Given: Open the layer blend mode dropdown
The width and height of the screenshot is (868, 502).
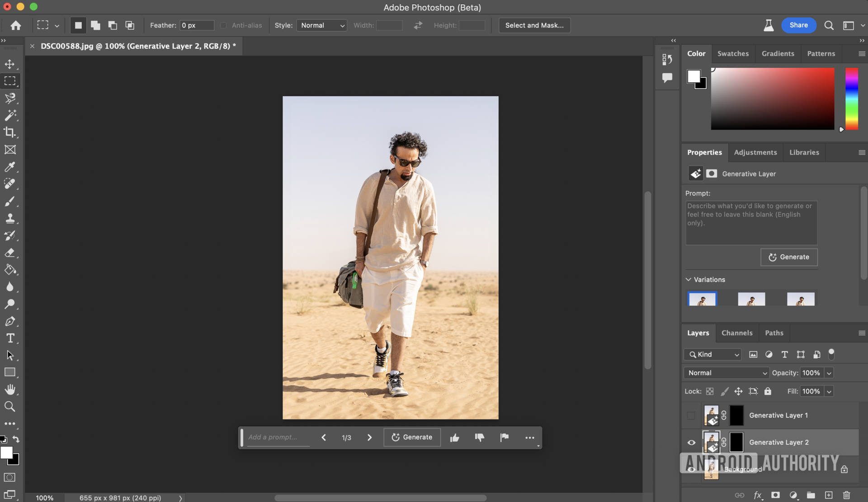Looking at the screenshot, I should 726,373.
